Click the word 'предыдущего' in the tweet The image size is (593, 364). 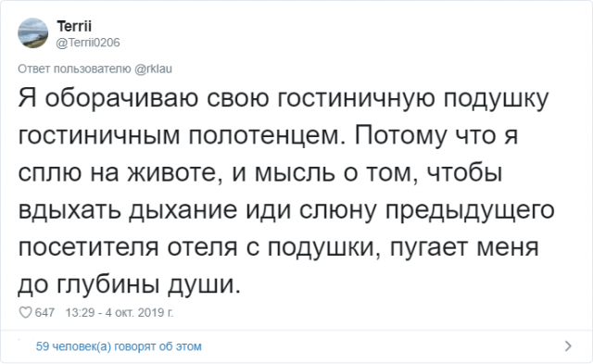point(470,211)
